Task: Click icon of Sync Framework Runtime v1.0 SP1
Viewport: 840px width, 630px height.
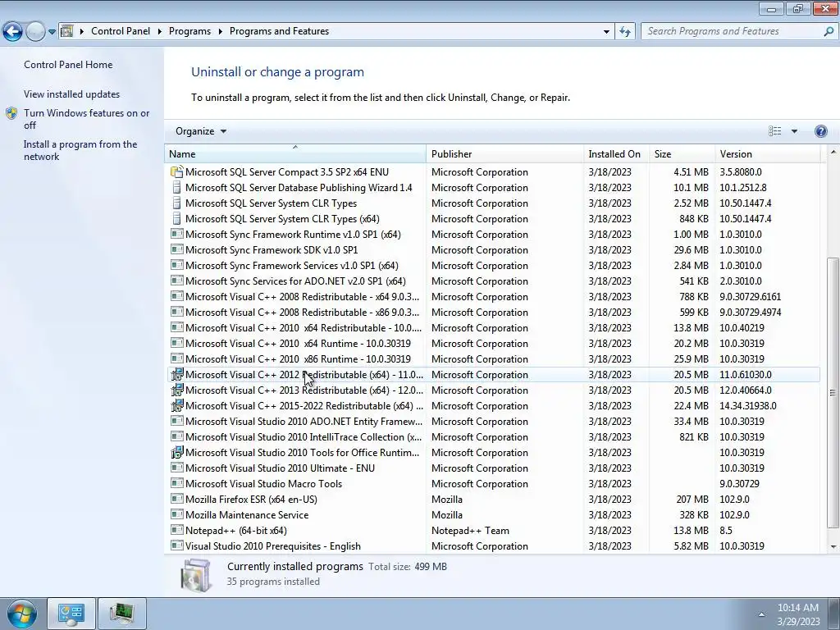Action: click(x=177, y=234)
